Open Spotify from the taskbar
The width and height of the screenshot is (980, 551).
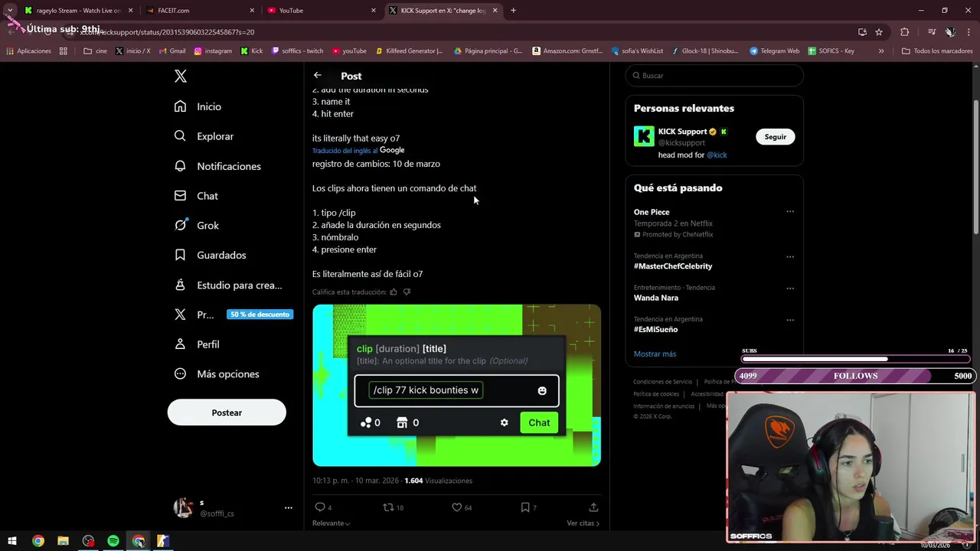click(113, 541)
